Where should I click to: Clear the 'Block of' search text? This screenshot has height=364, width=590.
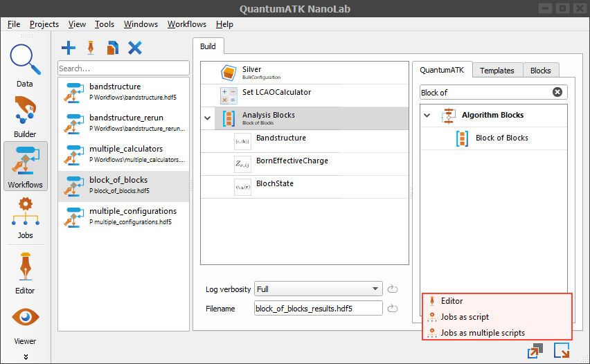557,92
